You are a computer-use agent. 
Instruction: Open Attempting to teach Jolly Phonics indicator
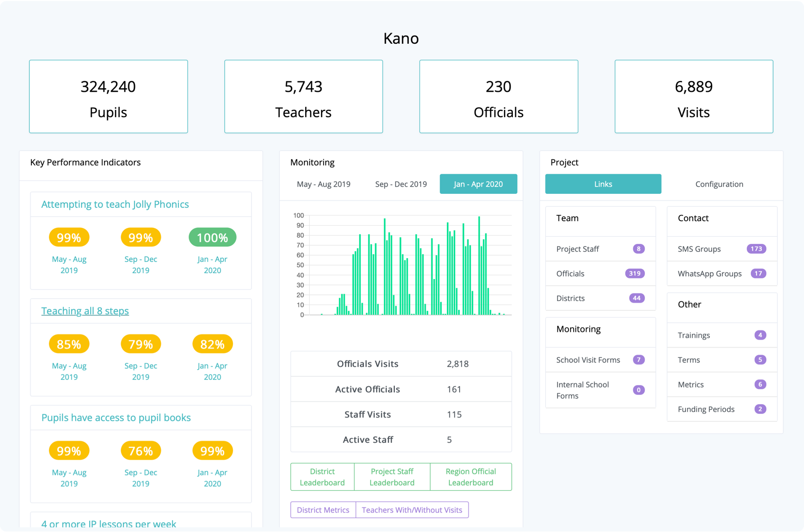pyautogui.click(x=115, y=204)
